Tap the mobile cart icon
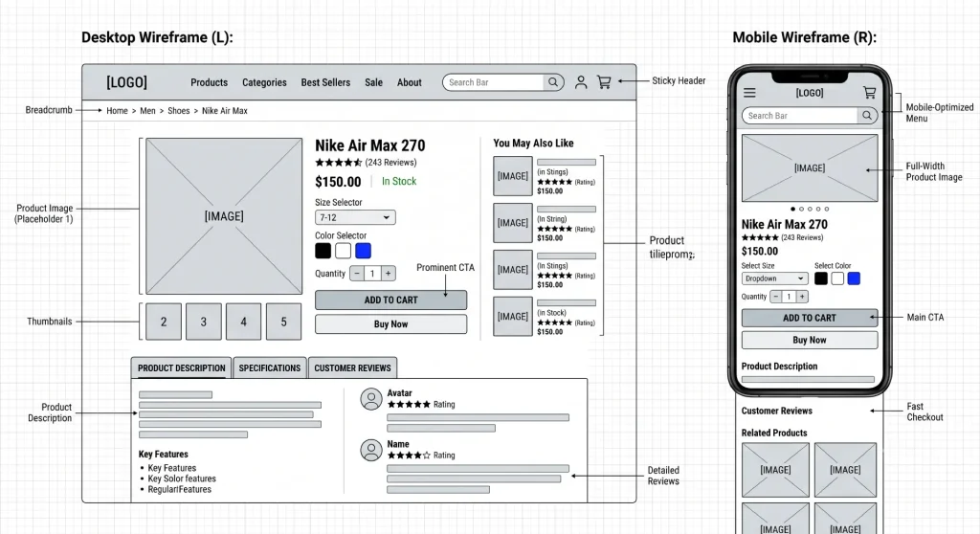980x534 pixels. tap(869, 93)
